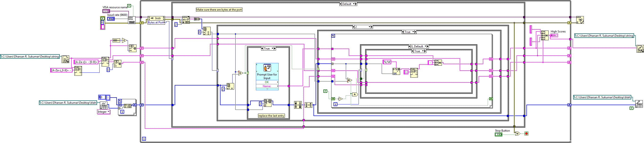Click Desktop\blah path constant on left

[68, 103]
